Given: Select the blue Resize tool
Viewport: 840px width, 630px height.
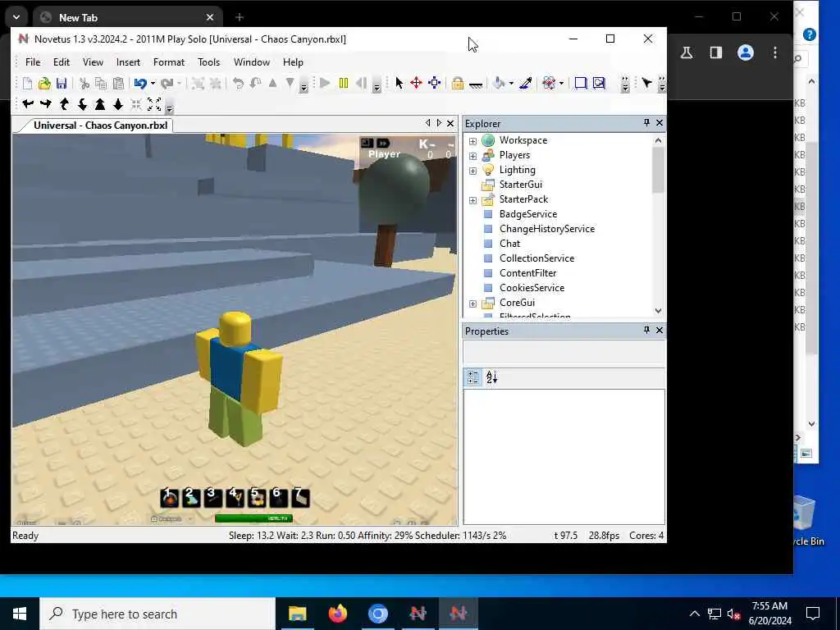Looking at the screenshot, I should [435, 83].
